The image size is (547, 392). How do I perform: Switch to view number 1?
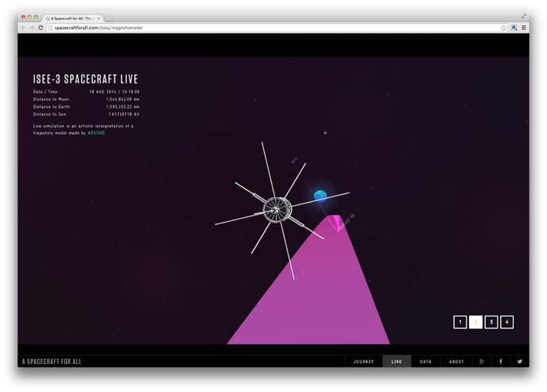(460, 322)
